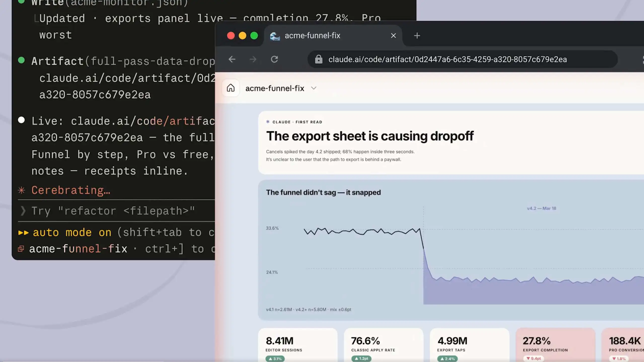Click 'auto mode on' in the terminal status line
Image resolution: width=644 pixels, height=362 pixels.
point(72,232)
